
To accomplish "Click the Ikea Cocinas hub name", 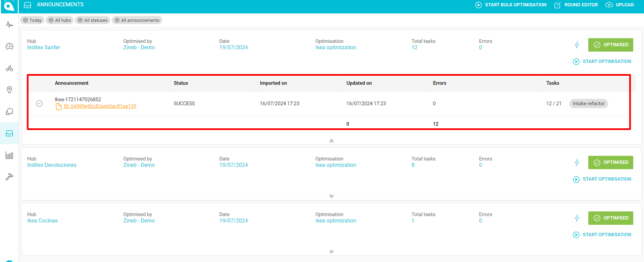I will (42, 221).
